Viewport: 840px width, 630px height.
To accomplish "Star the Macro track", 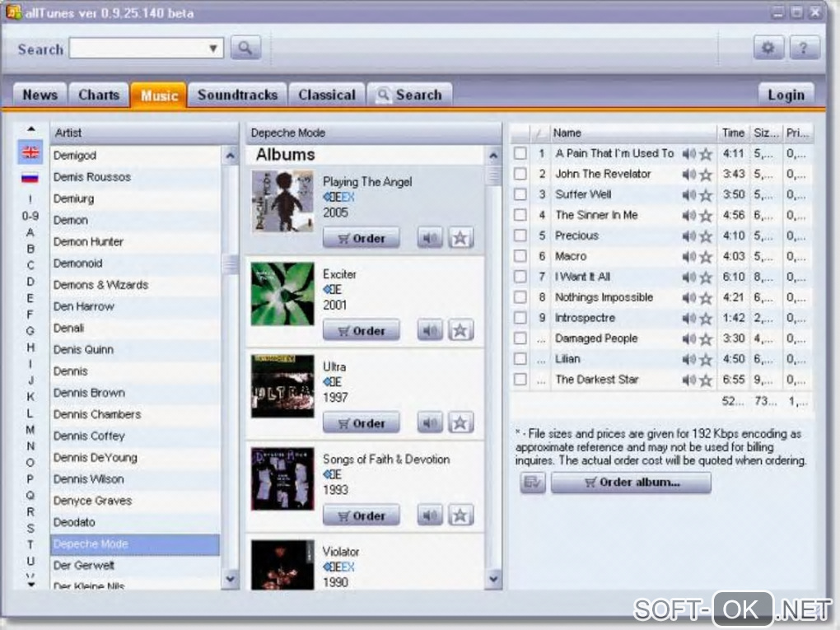I will click(x=706, y=257).
